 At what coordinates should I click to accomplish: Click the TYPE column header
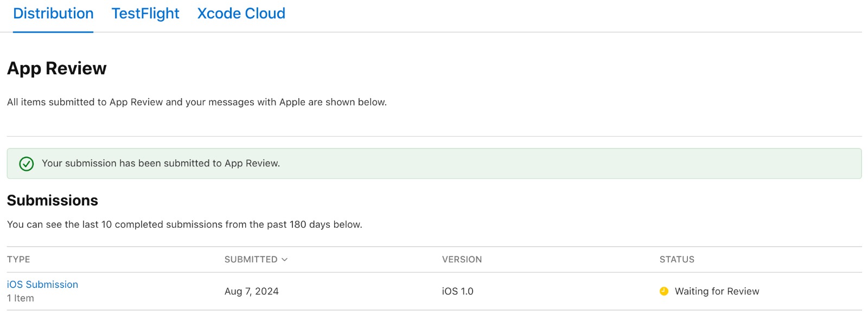pos(18,260)
